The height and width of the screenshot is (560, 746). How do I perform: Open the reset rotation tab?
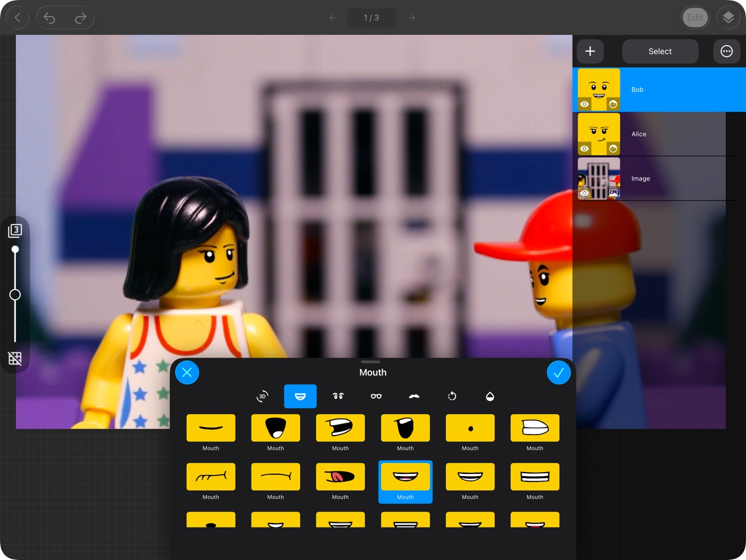tap(452, 396)
